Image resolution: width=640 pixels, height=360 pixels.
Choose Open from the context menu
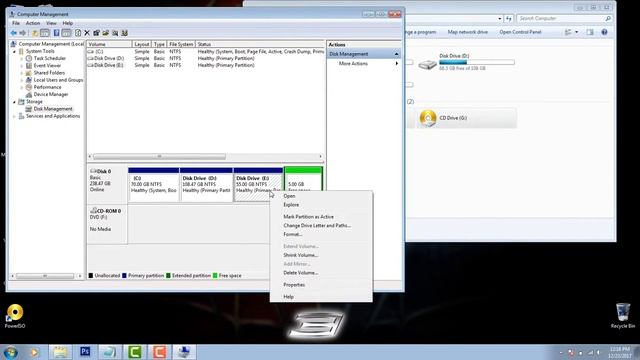(321, 196)
